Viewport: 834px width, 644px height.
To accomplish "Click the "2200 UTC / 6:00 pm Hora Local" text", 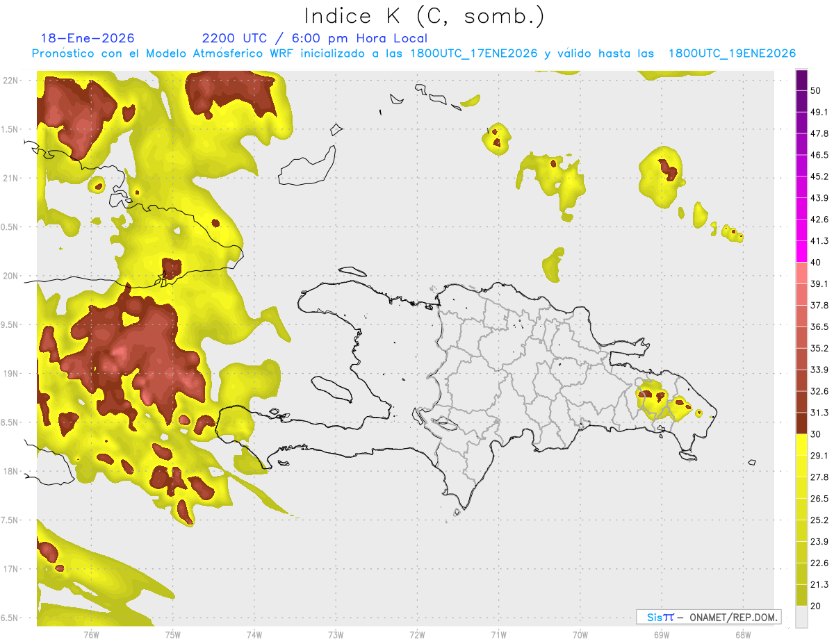I will click(314, 38).
